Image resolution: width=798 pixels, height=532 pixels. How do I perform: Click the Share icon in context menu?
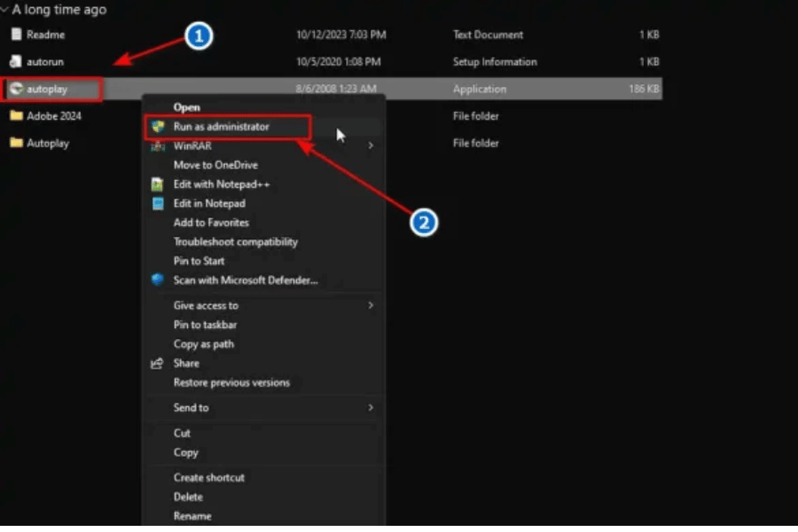click(158, 364)
